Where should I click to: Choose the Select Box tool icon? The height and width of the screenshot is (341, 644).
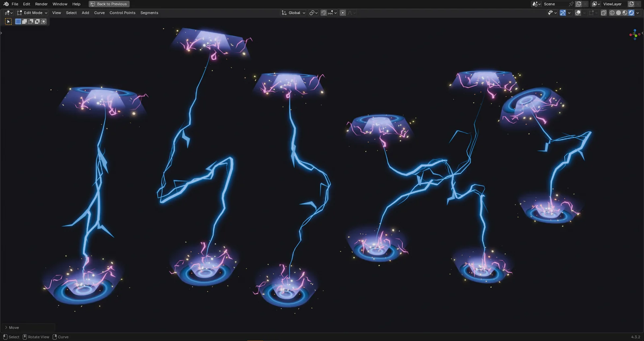(x=8, y=21)
